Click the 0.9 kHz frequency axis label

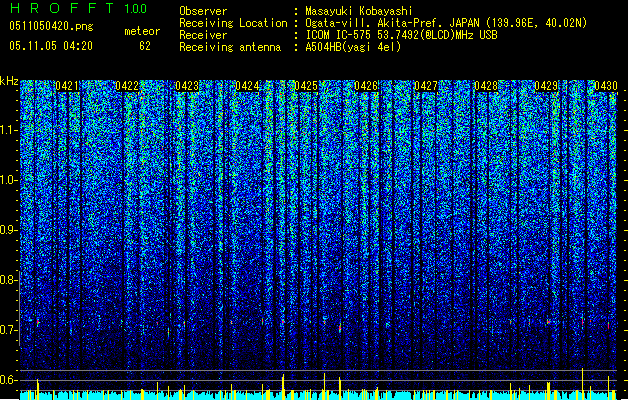click(x=8, y=230)
